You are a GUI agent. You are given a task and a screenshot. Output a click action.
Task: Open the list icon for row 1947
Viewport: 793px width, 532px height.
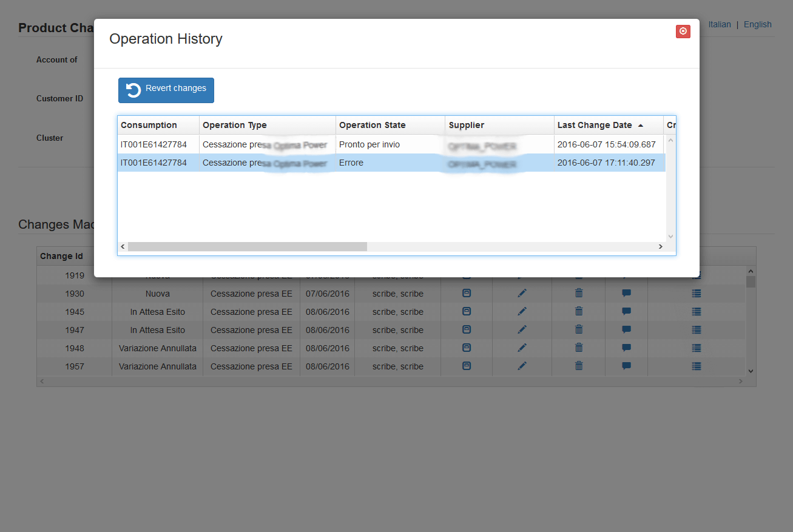point(697,330)
